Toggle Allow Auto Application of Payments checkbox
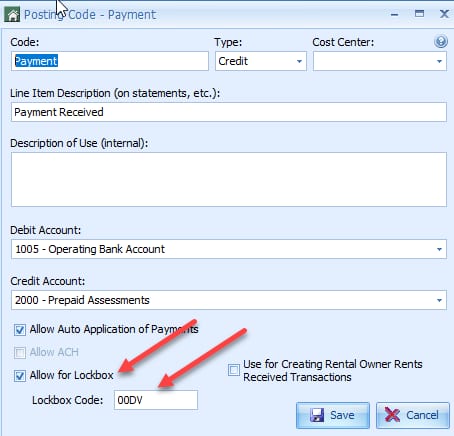The image size is (454, 436). point(20,330)
